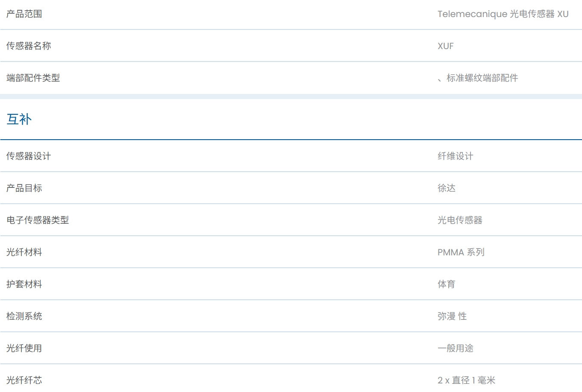The width and height of the screenshot is (582, 392).
Task: Click the 传感器设计 label
Action: 29,156
